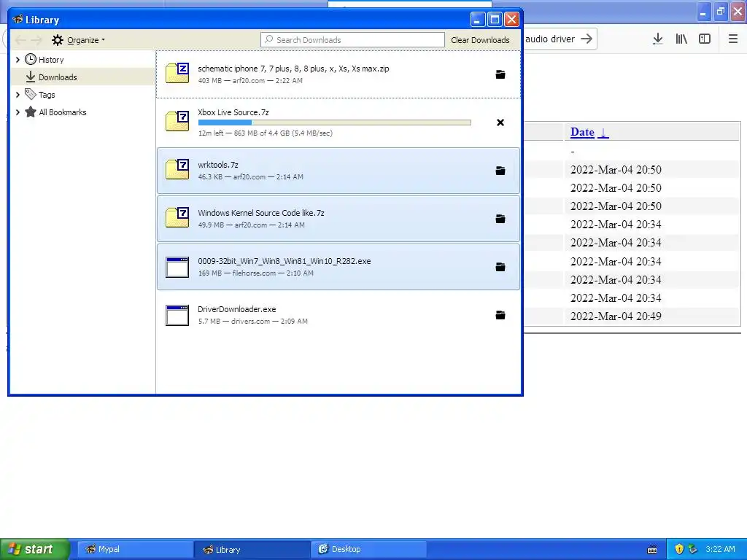The height and width of the screenshot is (560, 747).
Task: Click the wrktools.7z archive icon
Action: (x=177, y=169)
